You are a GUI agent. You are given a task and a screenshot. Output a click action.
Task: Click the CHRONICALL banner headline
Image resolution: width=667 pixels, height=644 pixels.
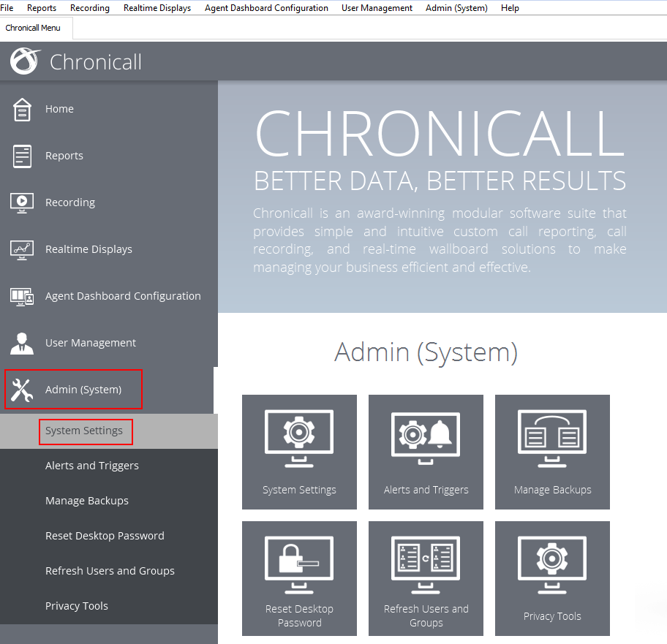point(440,132)
